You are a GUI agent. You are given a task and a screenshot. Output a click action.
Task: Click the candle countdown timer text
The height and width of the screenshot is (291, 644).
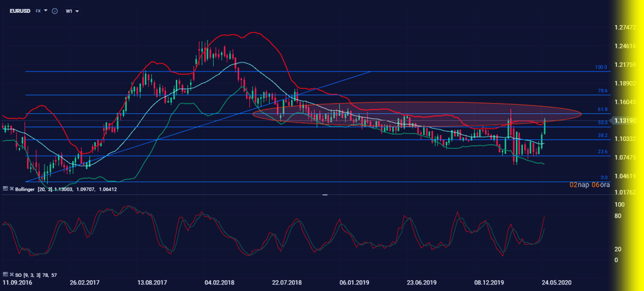click(584, 185)
